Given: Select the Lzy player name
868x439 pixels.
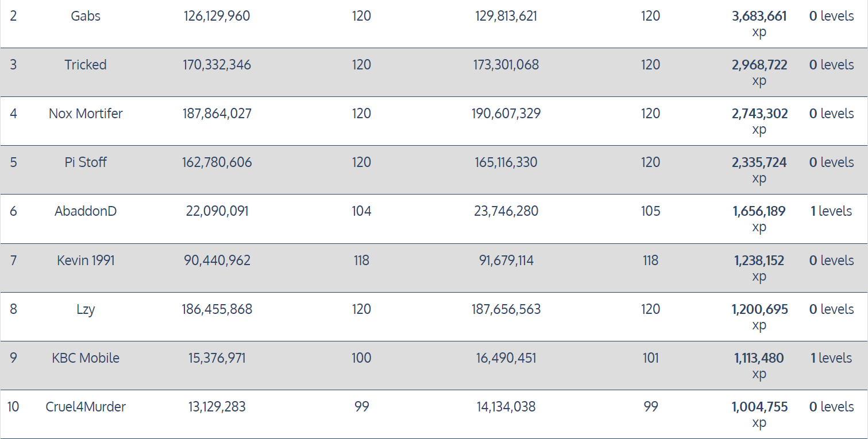Looking at the screenshot, I should click(x=86, y=309).
